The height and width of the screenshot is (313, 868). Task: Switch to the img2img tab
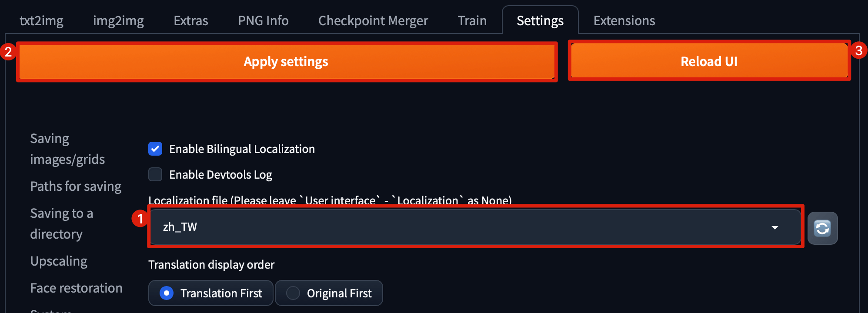118,20
